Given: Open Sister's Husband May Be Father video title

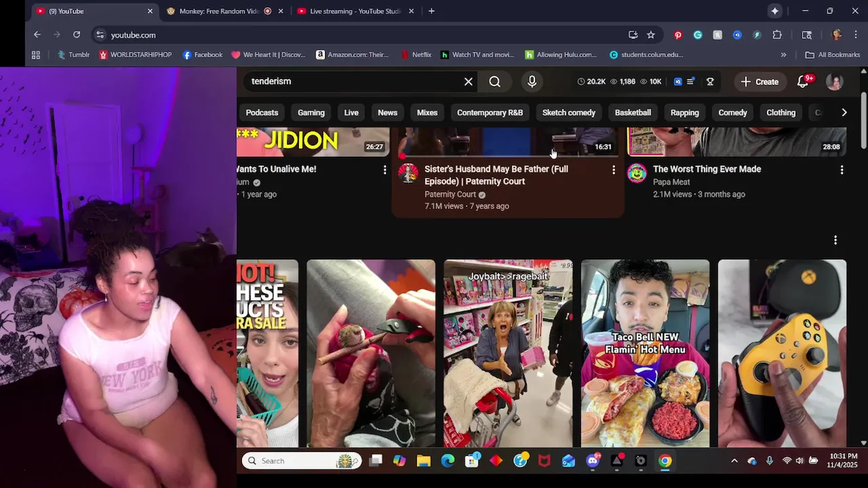Looking at the screenshot, I should 496,175.
